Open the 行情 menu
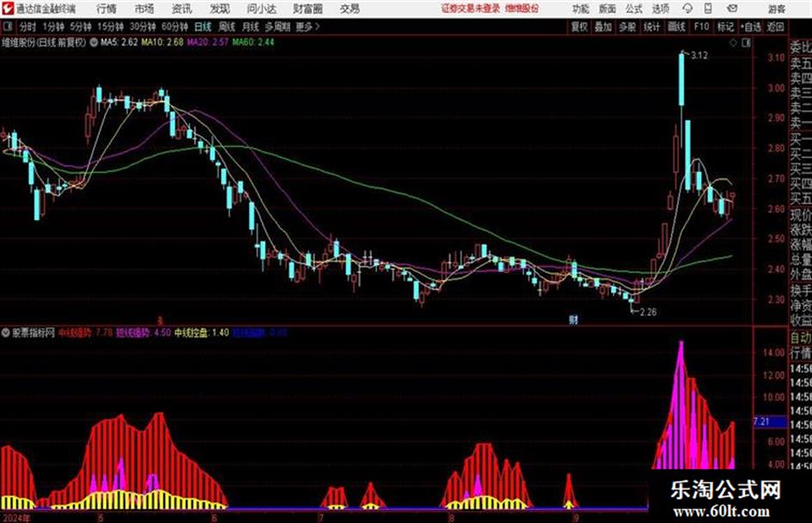Screen dimensions: 812x523 coord(107,9)
